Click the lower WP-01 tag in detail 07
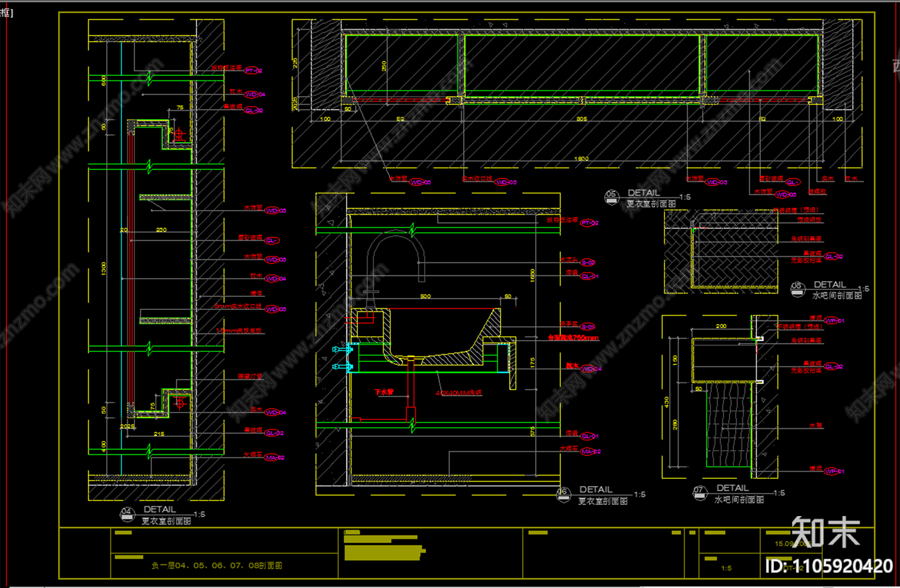Viewport: 900px width, 588px height. tap(834, 472)
